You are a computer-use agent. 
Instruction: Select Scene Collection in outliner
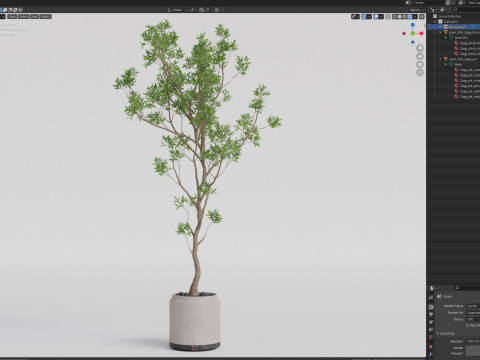point(450,16)
